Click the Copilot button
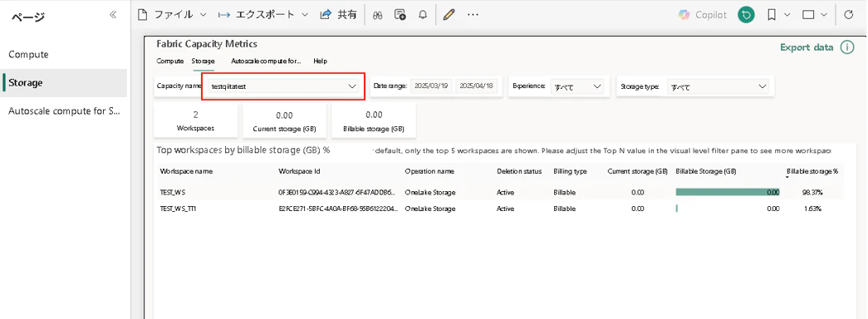The height and width of the screenshot is (319, 868). pos(703,15)
